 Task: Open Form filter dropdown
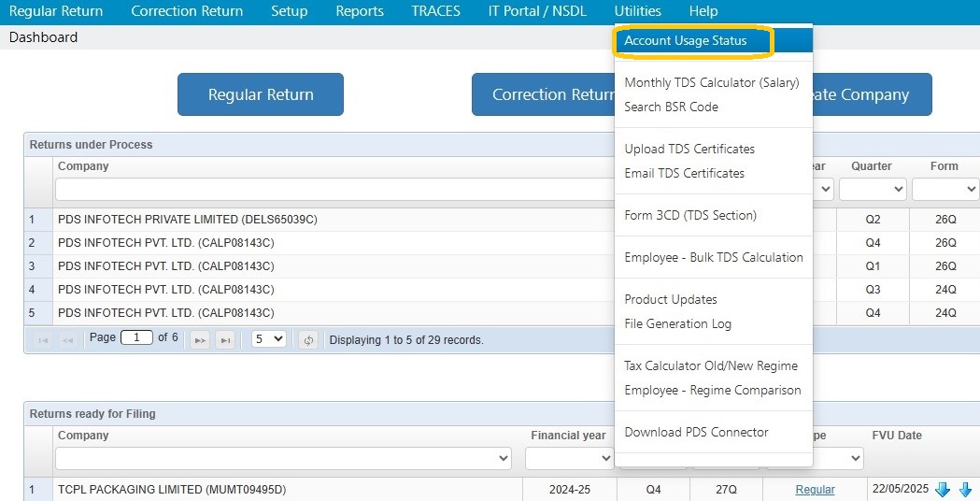coord(945,189)
